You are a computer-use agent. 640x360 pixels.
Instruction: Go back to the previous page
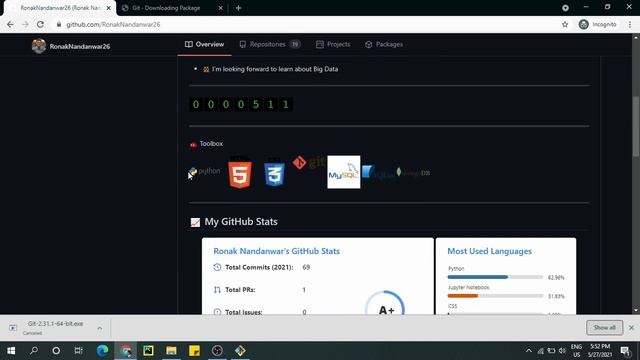tap(10, 24)
